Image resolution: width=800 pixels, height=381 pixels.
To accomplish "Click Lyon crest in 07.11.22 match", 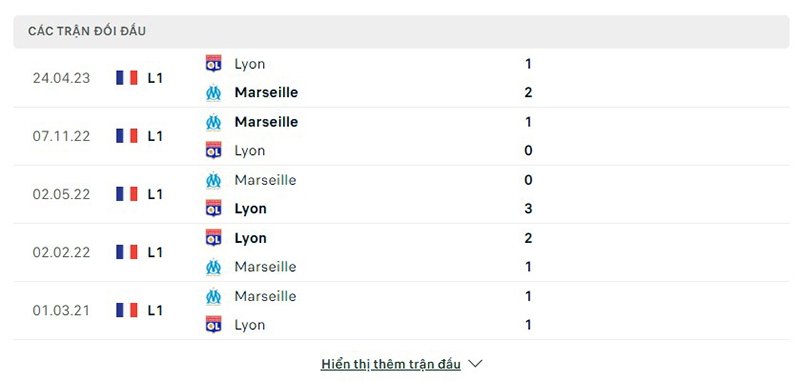I will [213, 150].
